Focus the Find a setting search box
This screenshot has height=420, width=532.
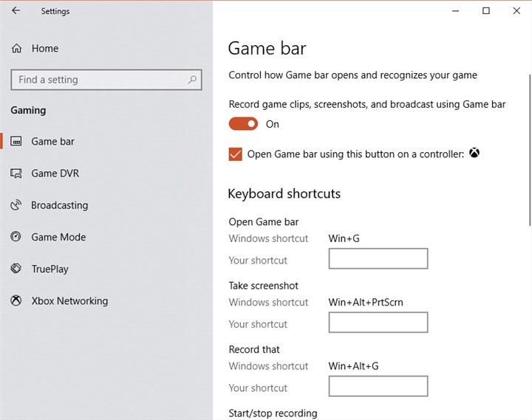pos(106,80)
